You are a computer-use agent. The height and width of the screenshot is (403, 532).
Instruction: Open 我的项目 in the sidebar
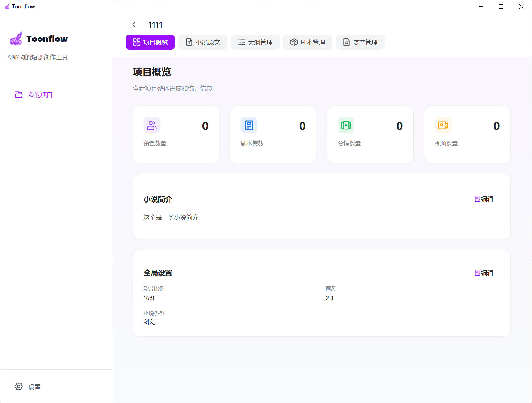coord(40,95)
